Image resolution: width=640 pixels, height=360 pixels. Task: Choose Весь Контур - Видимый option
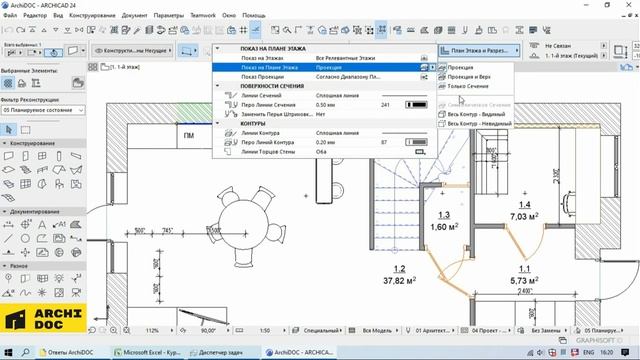click(476, 114)
